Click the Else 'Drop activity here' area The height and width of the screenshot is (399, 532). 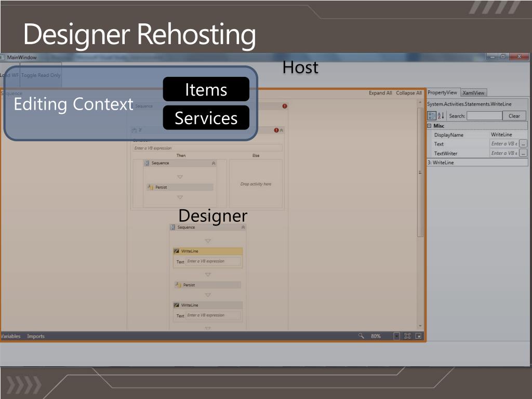pos(256,184)
